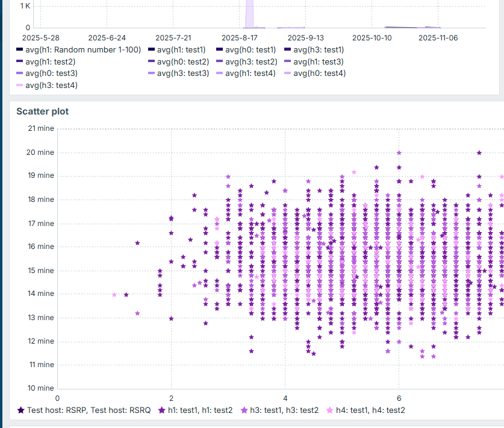Select the avg(h3: test1) legend label

[x=319, y=49]
